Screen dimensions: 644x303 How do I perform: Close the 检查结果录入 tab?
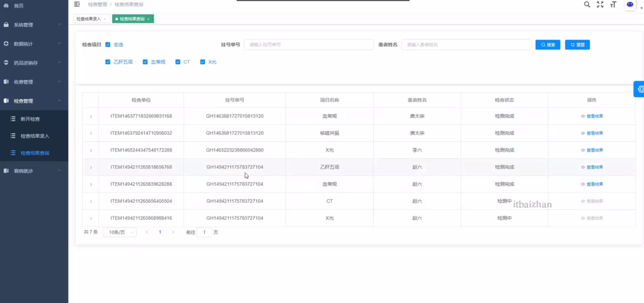(x=105, y=19)
